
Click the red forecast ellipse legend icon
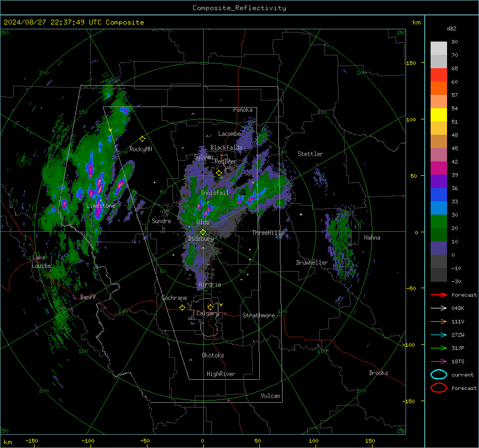point(439,388)
